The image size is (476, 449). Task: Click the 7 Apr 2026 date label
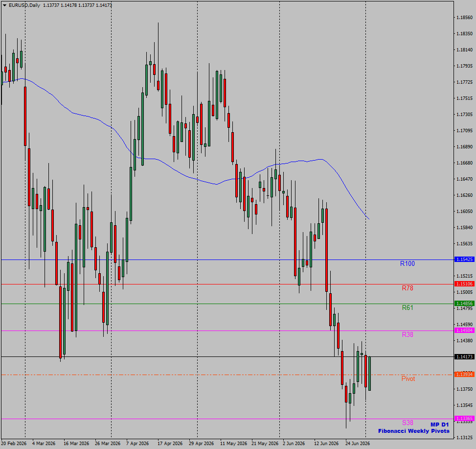pyautogui.click(x=137, y=444)
